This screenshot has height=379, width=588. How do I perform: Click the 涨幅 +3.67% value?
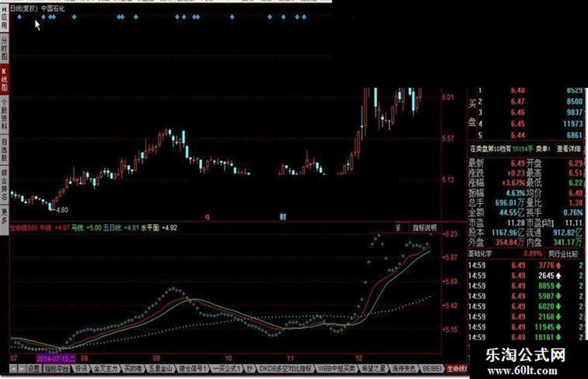click(x=513, y=183)
